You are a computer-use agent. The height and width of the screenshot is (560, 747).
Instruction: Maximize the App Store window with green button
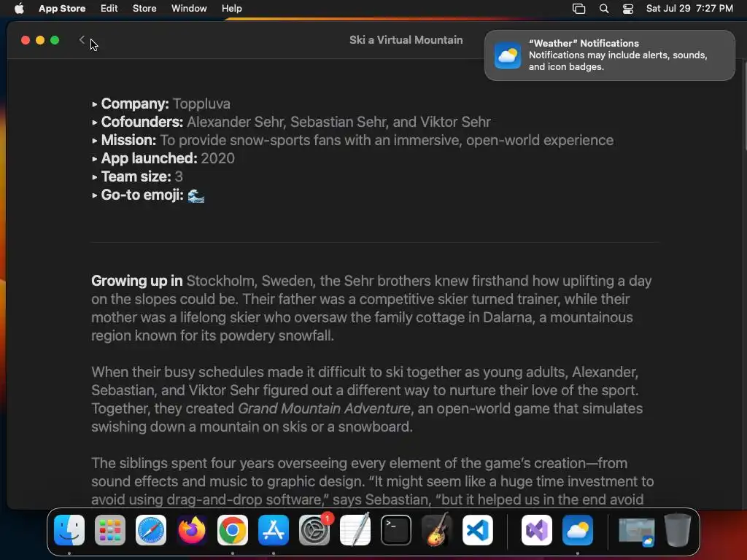tap(55, 40)
